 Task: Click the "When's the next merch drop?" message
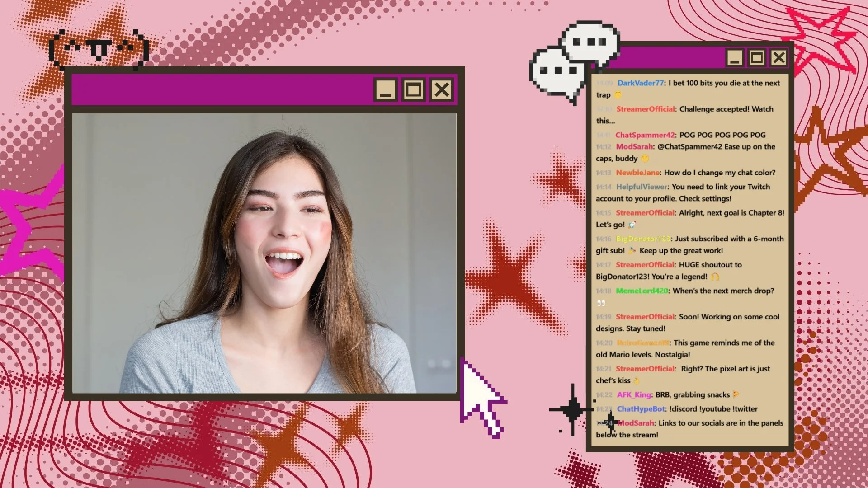723,291
